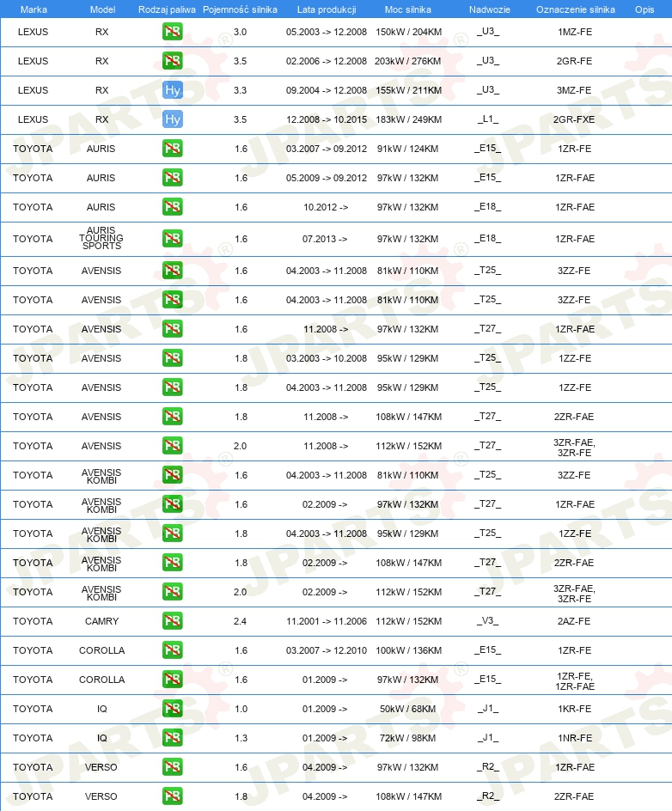Image resolution: width=672 pixels, height=811 pixels.
Task: Click petrol icon in Avensis Kombi 2ZR-FAE row
Action: tap(172, 563)
